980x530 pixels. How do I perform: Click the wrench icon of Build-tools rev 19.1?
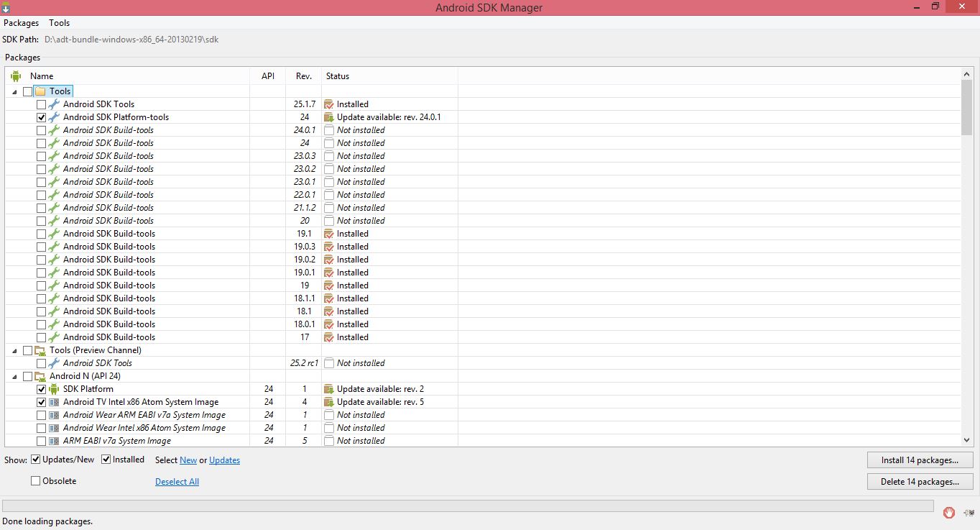54,234
